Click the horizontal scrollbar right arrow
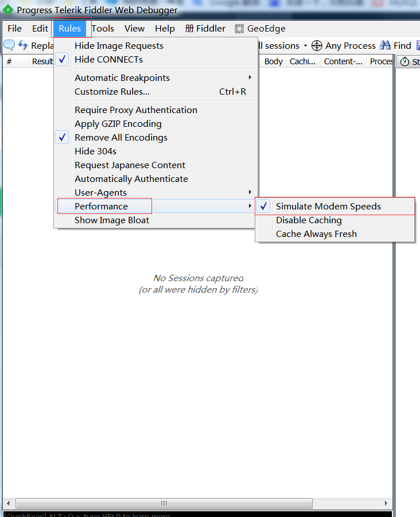Image resolution: width=420 pixels, height=517 pixels. (x=386, y=503)
